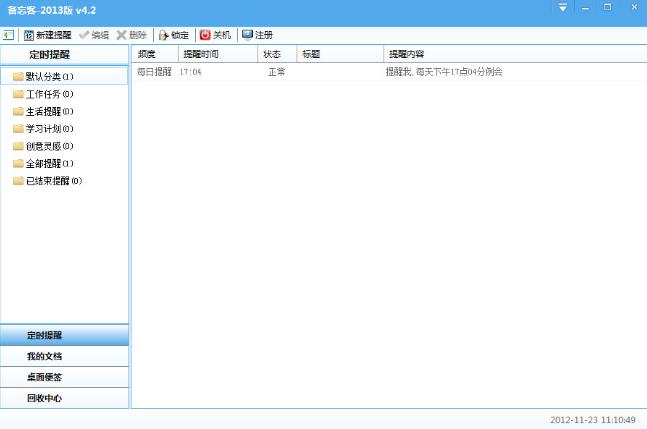Sort by the 频度 column header

(x=155, y=54)
